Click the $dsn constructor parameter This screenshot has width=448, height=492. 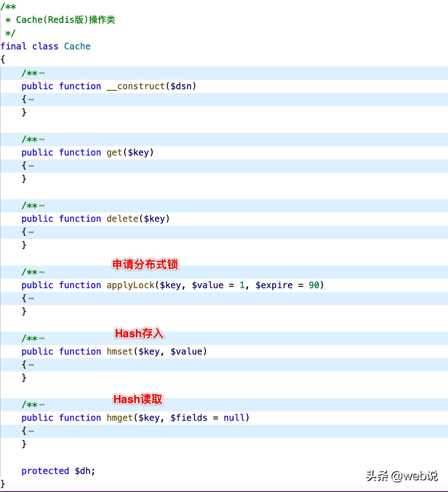coord(181,86)
